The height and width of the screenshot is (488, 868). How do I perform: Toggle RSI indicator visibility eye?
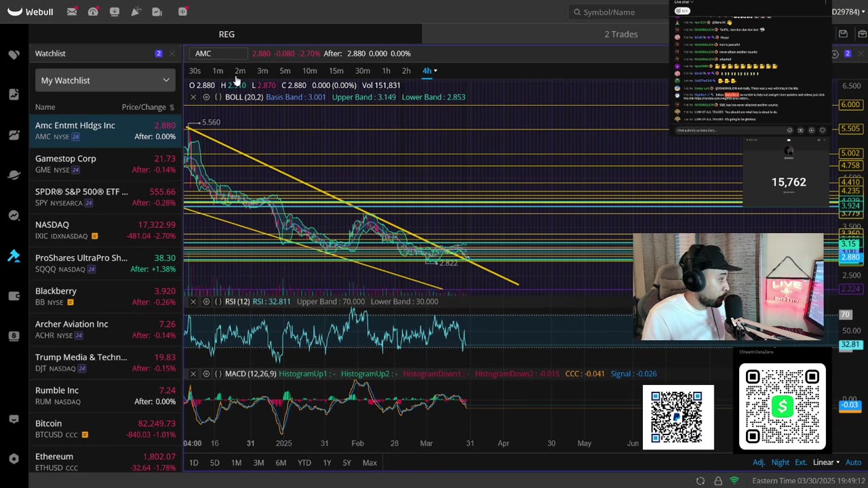pyautogui.click(x=206, y=301)
